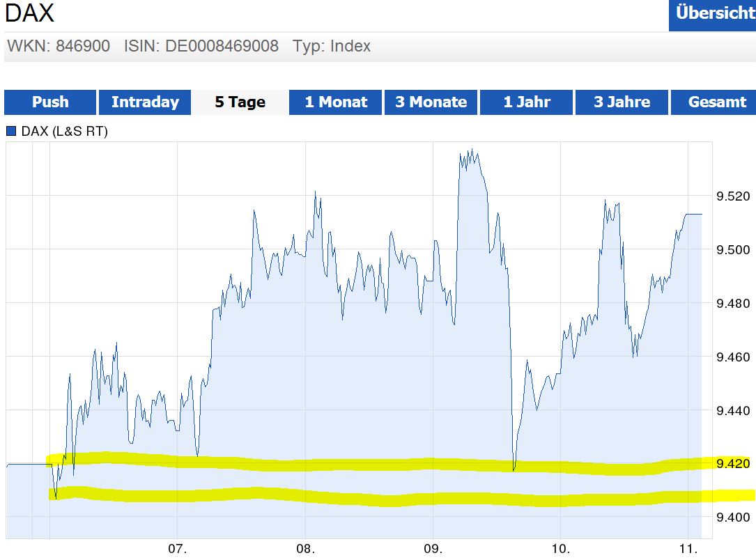Select the Push chart mode

tap(49, 102)
